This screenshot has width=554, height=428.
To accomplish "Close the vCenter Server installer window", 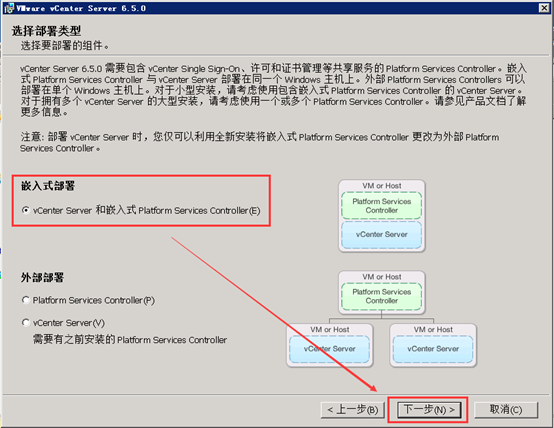I will click(544, 8).
